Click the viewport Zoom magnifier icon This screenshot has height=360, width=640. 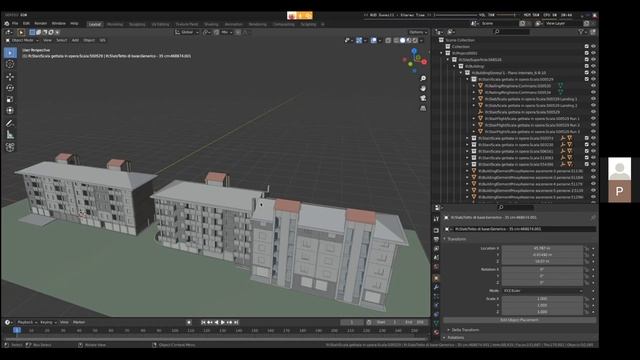(x=423, y=78)
